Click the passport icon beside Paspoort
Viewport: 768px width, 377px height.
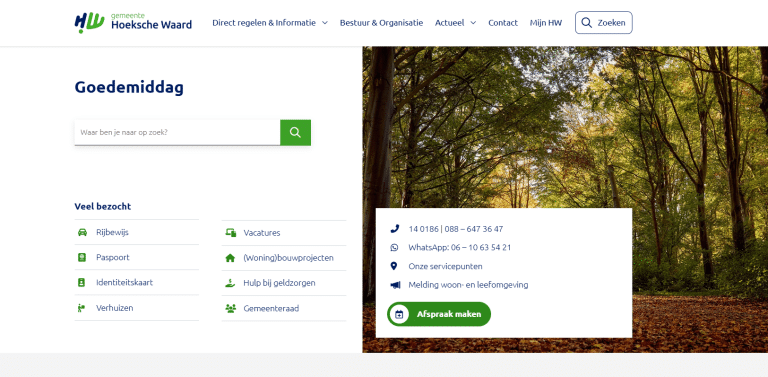click(82, 257)
